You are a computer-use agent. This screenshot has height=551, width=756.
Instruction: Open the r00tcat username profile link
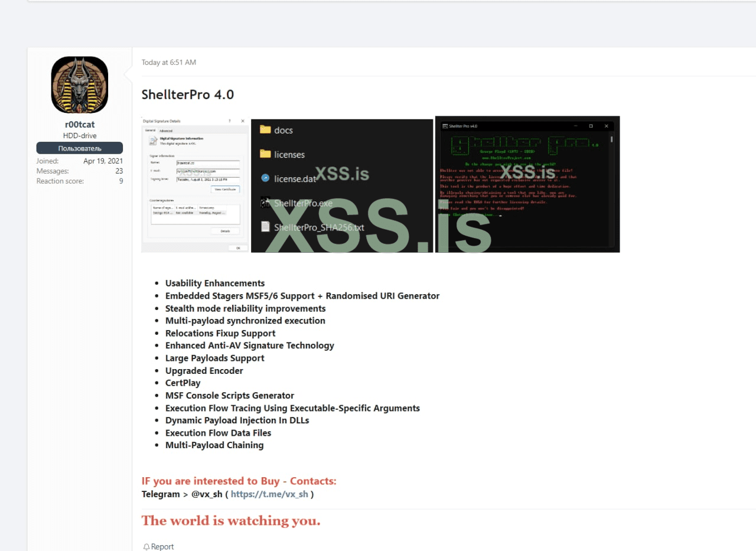pos(80,125)
